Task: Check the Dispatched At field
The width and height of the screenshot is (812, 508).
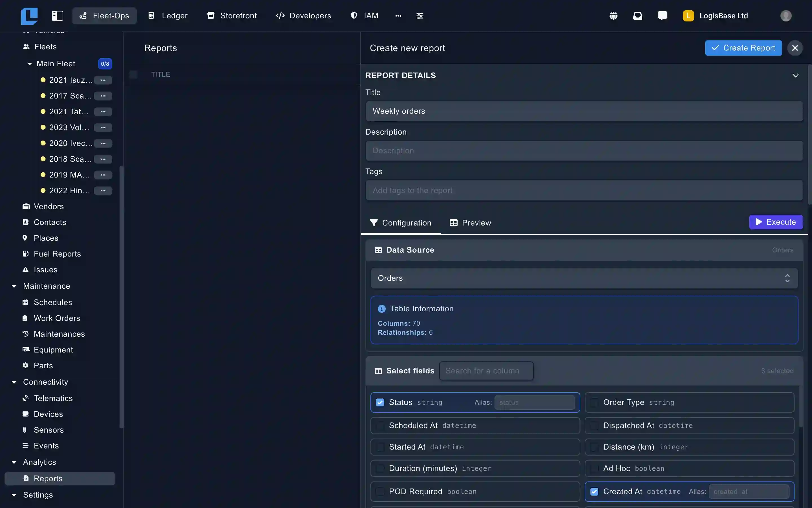Action: [x=594, y=425]
